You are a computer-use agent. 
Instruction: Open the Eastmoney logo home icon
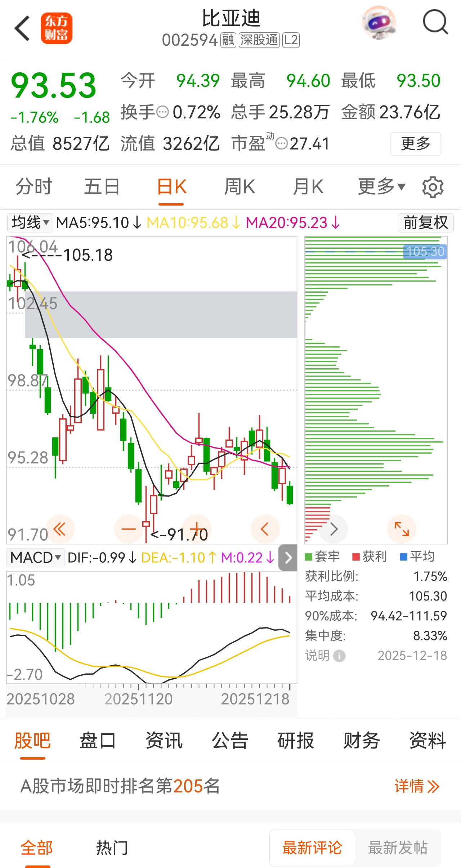coord(57,28)
